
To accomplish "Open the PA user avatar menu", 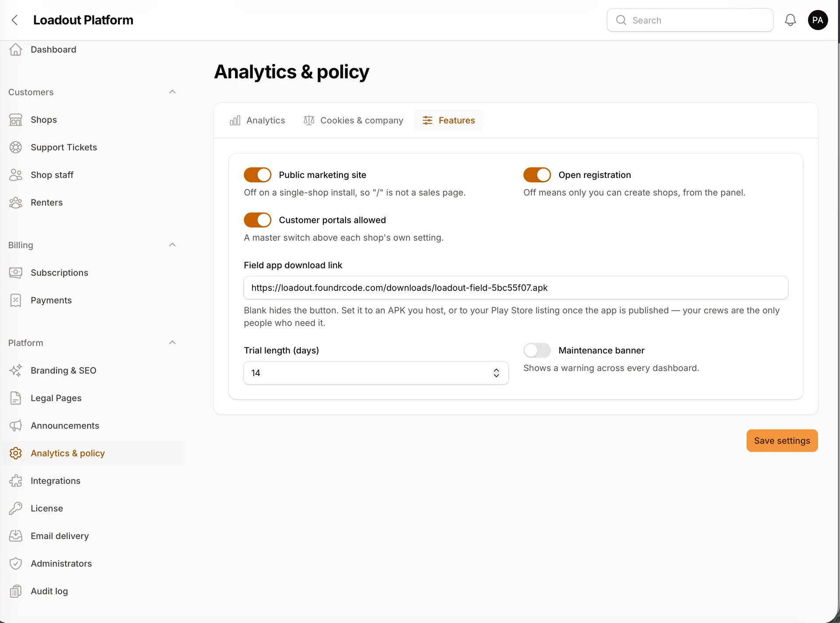I will (818, 20).
